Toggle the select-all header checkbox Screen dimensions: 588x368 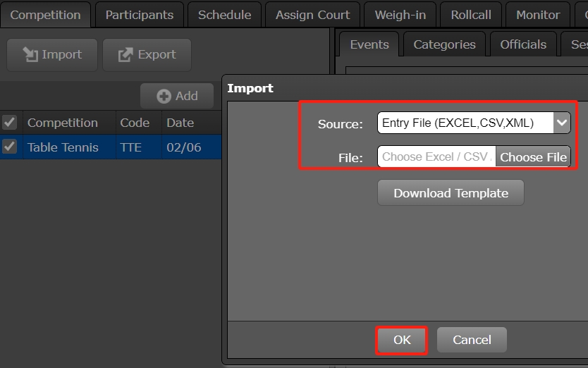pos(10,123)
